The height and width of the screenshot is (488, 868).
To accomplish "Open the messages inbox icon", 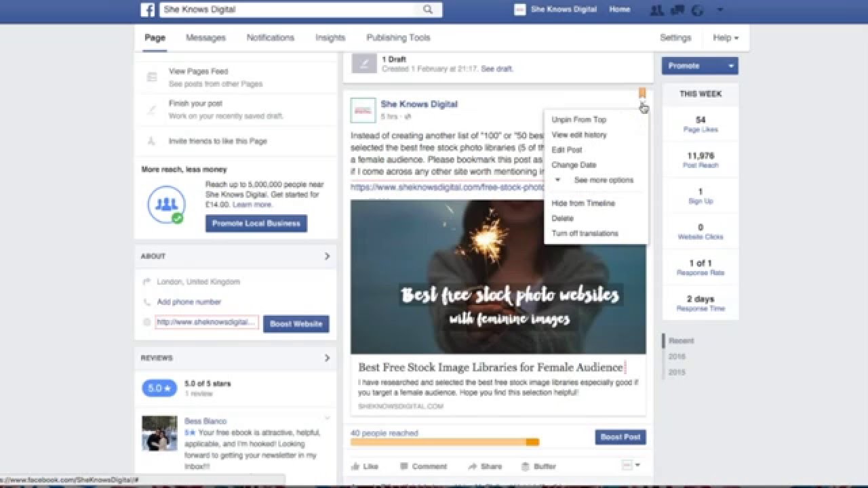I will click(x=676, y=9).
